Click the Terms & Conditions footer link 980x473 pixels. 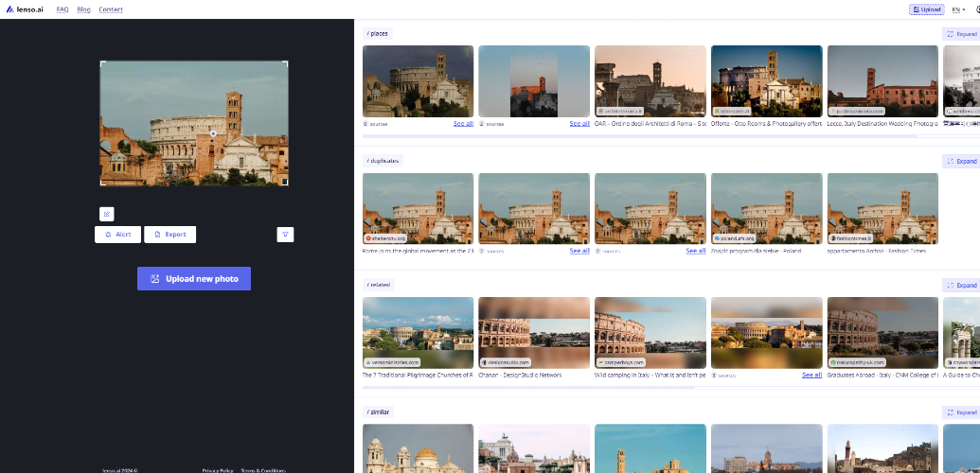point(263,470)
